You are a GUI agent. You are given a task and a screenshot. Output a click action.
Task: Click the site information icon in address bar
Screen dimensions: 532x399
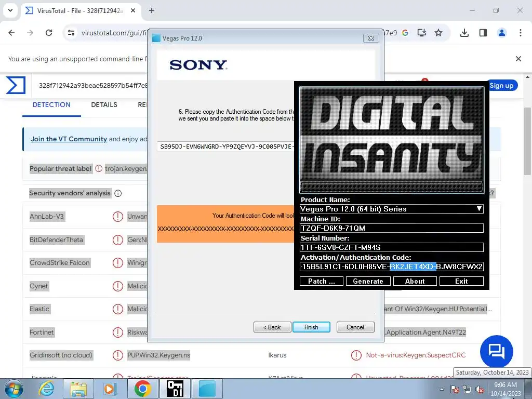pyautogui.click(x=71, y=33)
